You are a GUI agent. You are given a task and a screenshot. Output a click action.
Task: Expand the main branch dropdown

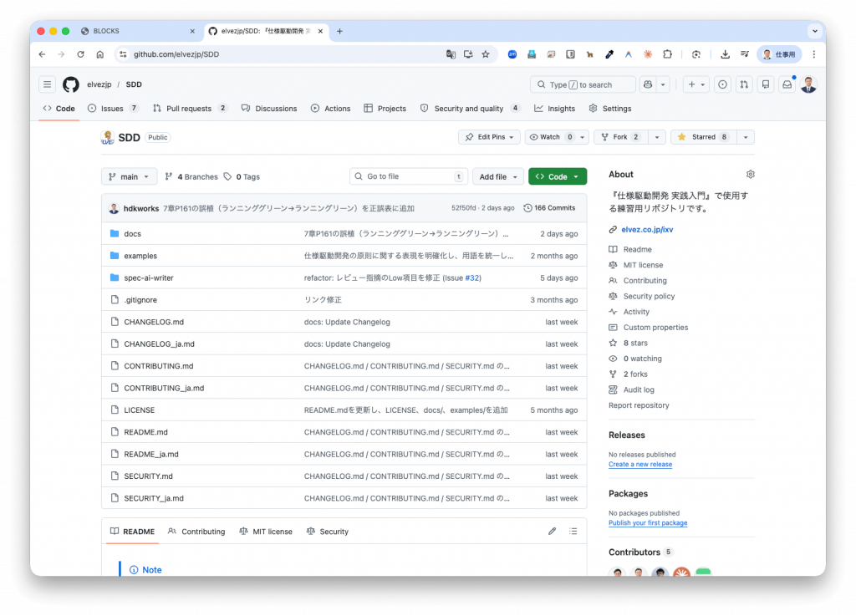click(129, 176)
